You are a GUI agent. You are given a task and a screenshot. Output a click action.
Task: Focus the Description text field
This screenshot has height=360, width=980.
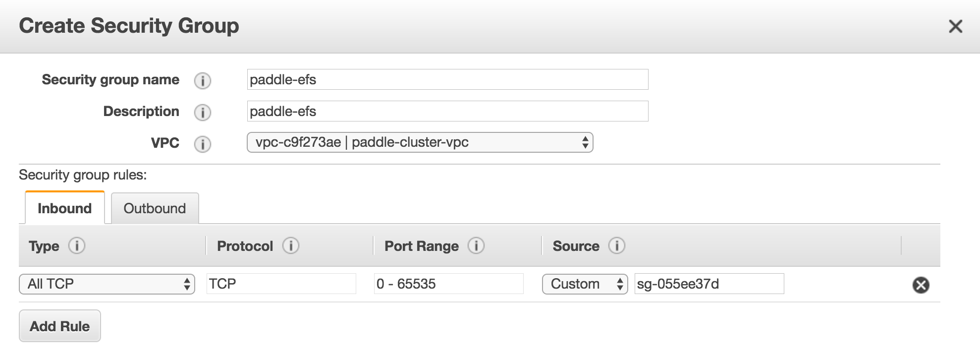(x=447, y=111)
